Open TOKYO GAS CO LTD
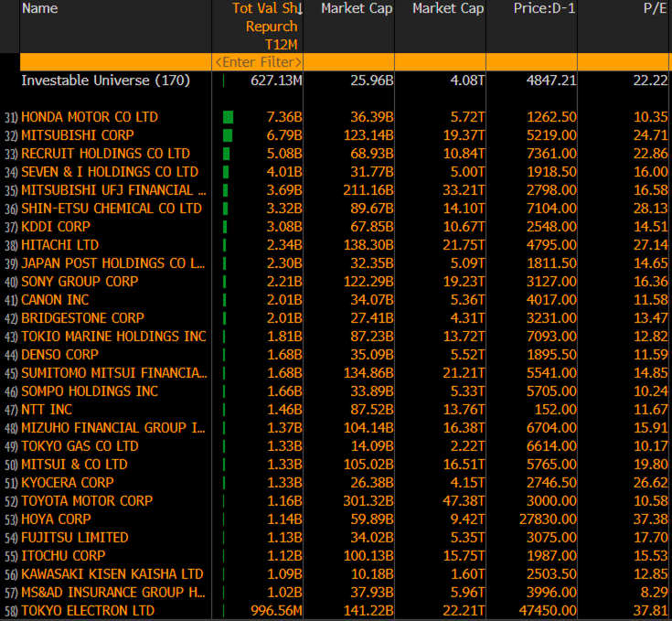672x621 pixels. (x=80, y=445)
